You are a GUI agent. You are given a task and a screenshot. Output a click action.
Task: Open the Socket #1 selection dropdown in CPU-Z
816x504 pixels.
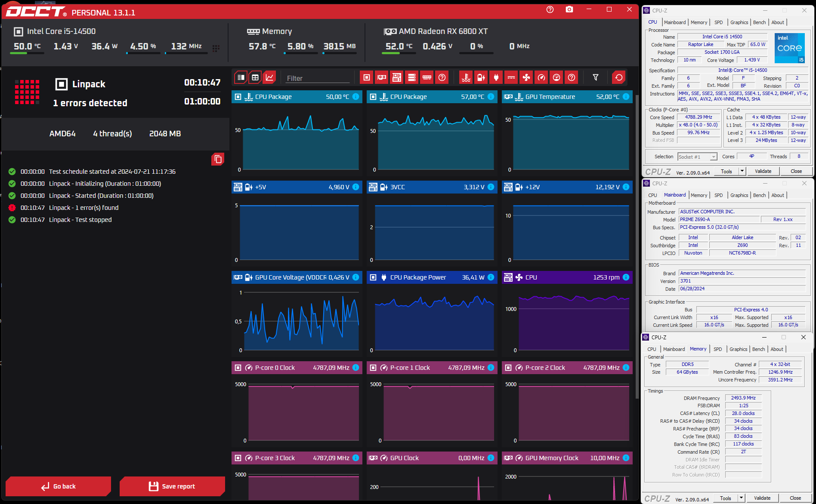coord(697,157)
